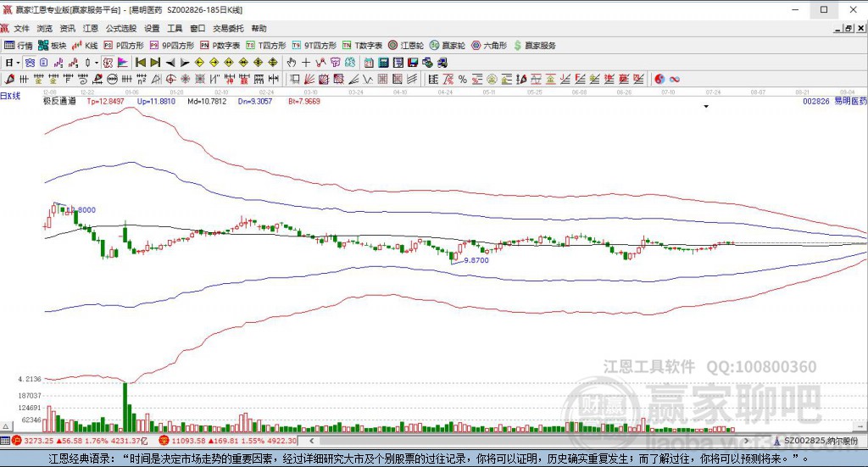The width and height of the screenshot is (868, 467).
Task: Open the 9P四方形 tool
Action: (x=171, y=46)
